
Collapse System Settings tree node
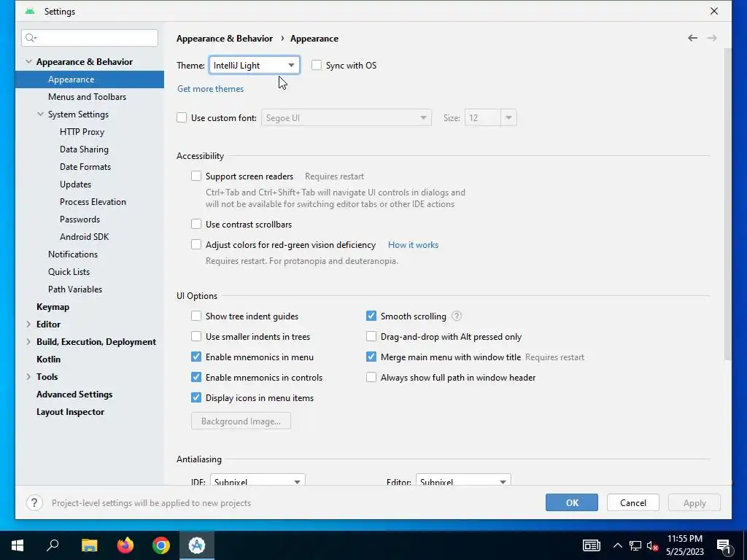point(41,114)
